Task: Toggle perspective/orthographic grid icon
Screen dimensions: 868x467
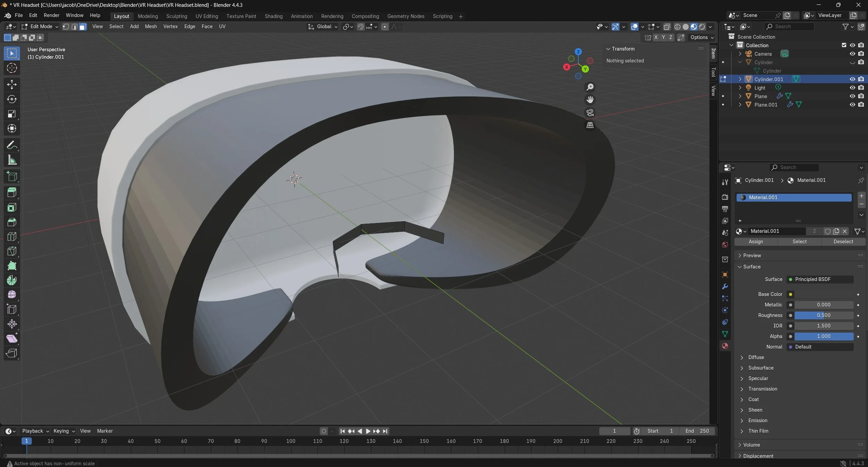Action: point(590,125)
